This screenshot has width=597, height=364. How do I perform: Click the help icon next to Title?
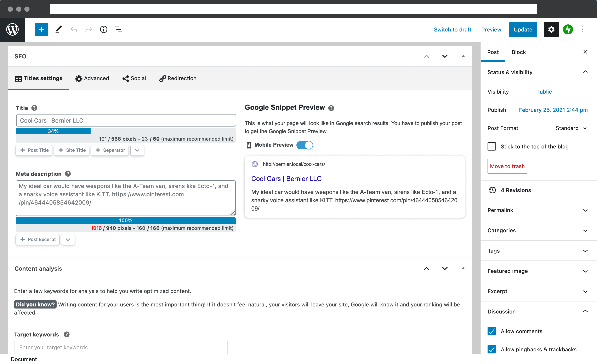[34, 108]
